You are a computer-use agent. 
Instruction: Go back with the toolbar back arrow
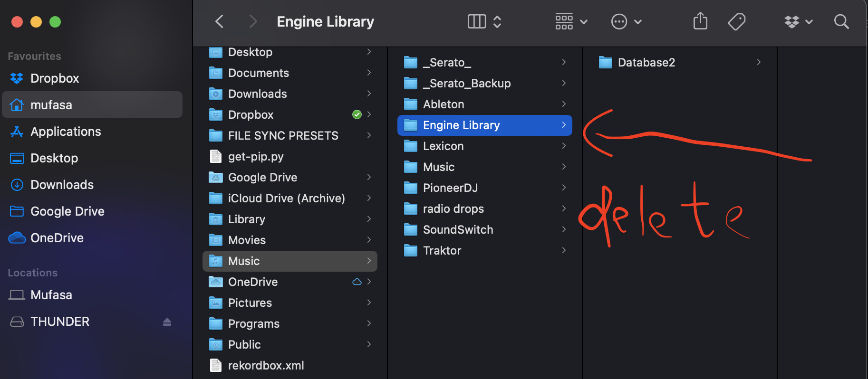[219, 21]
